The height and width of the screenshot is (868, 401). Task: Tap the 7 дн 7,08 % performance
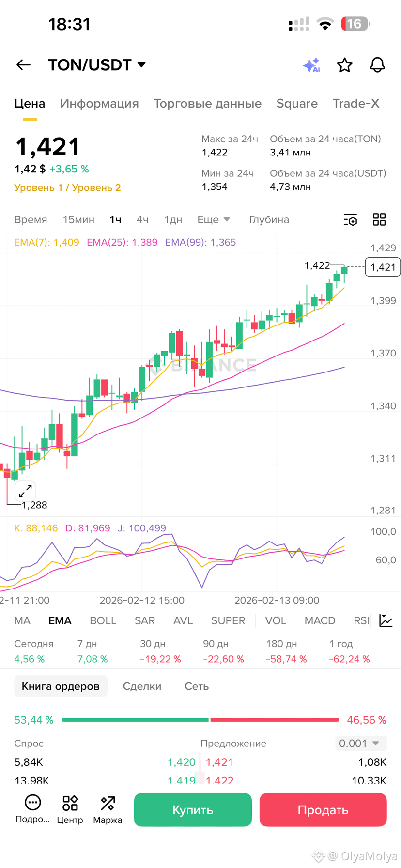pyautogui.click(x=93, y=651)
